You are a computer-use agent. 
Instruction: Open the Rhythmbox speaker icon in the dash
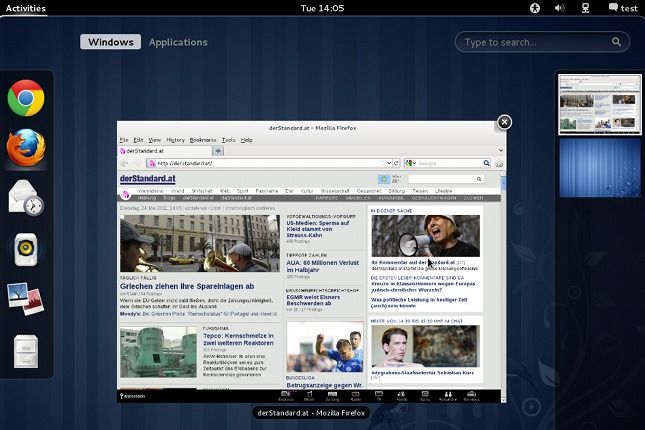click(26, 249)
